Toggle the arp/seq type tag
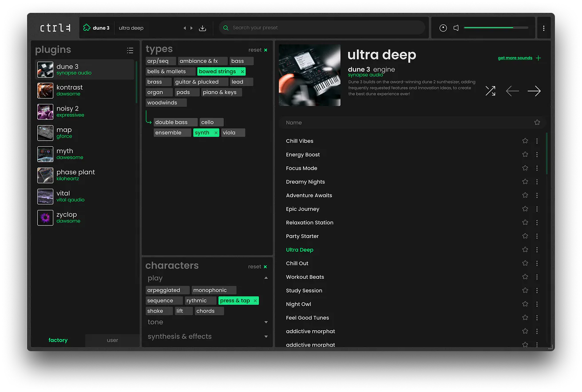The image size is (582, 392). click(161, 61)
